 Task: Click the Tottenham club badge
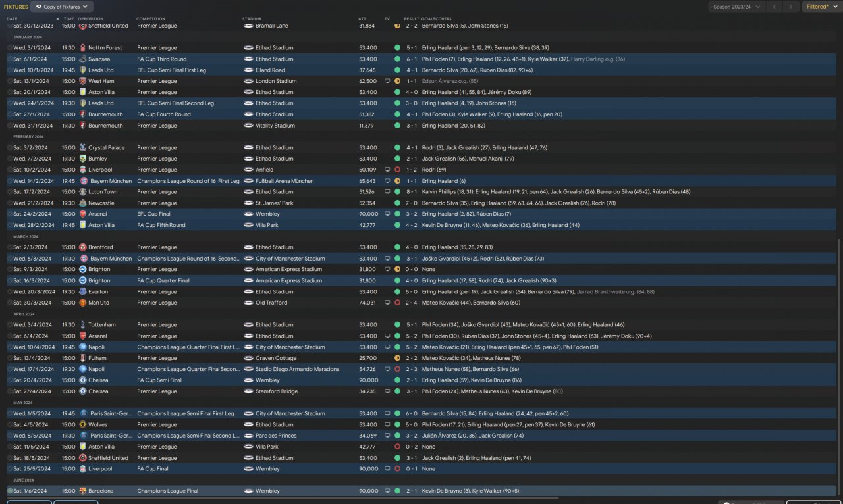(x=82, y=325)
